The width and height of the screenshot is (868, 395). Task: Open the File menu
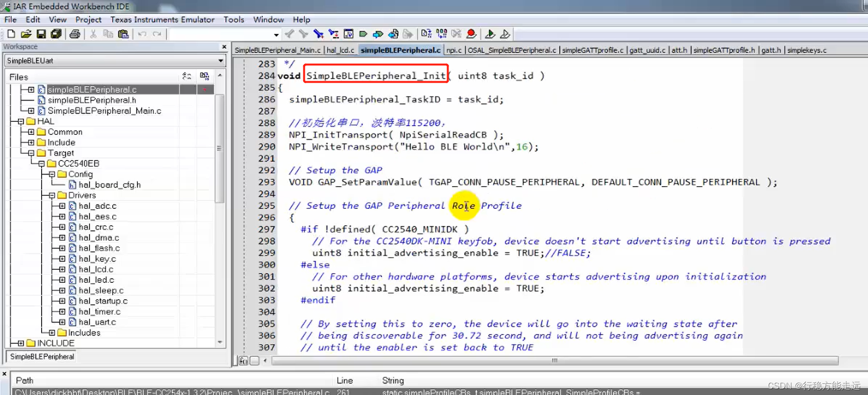pos(11,19)
